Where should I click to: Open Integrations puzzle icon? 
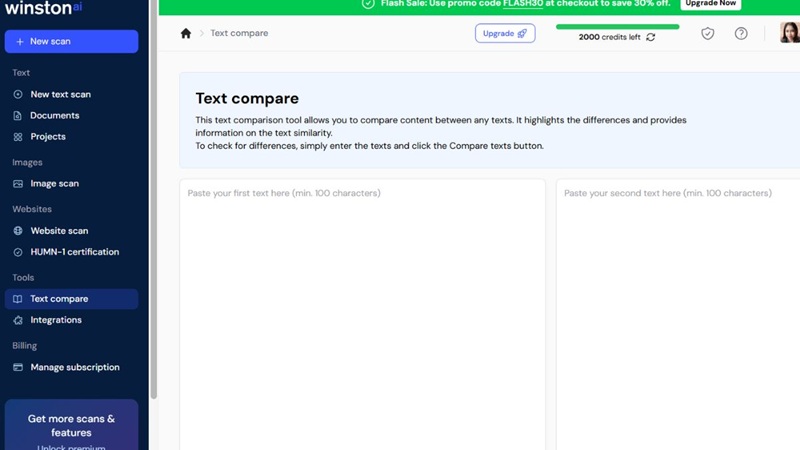[x=18, y=320]
